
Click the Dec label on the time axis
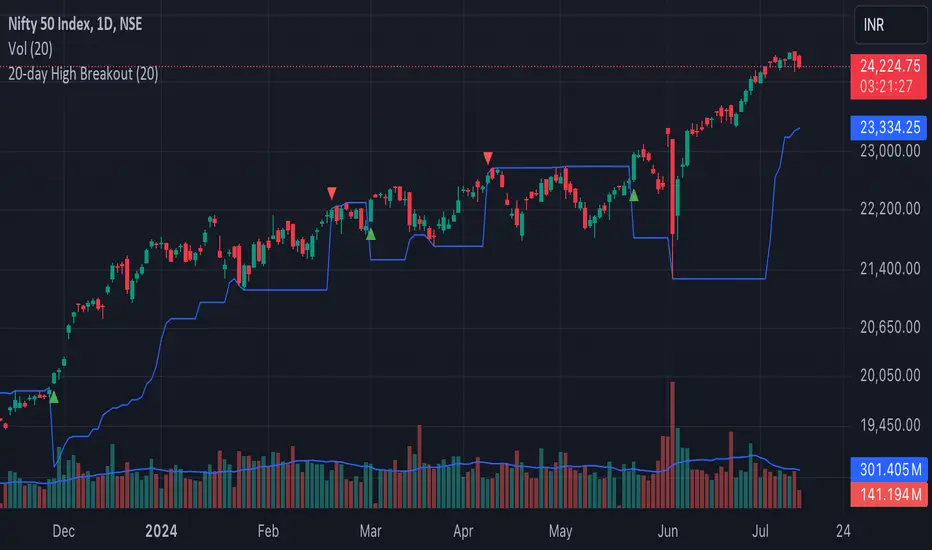coord(65,532)
